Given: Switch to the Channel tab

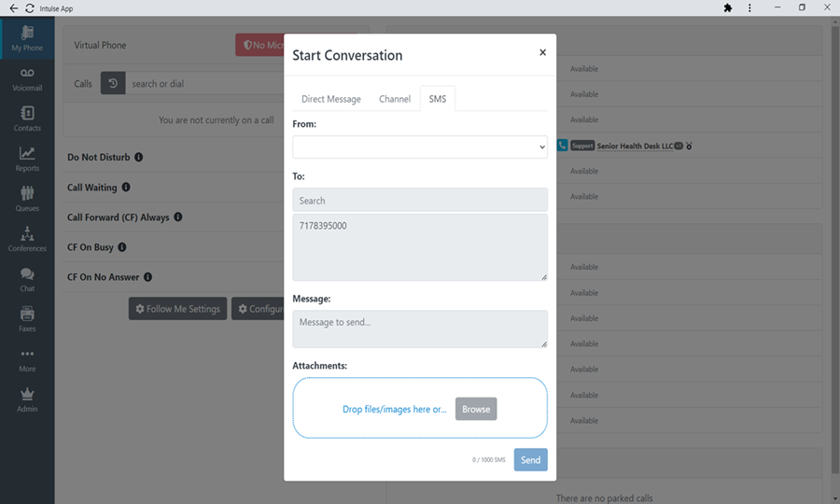Looking at the screenshot, I should (395, 99).
